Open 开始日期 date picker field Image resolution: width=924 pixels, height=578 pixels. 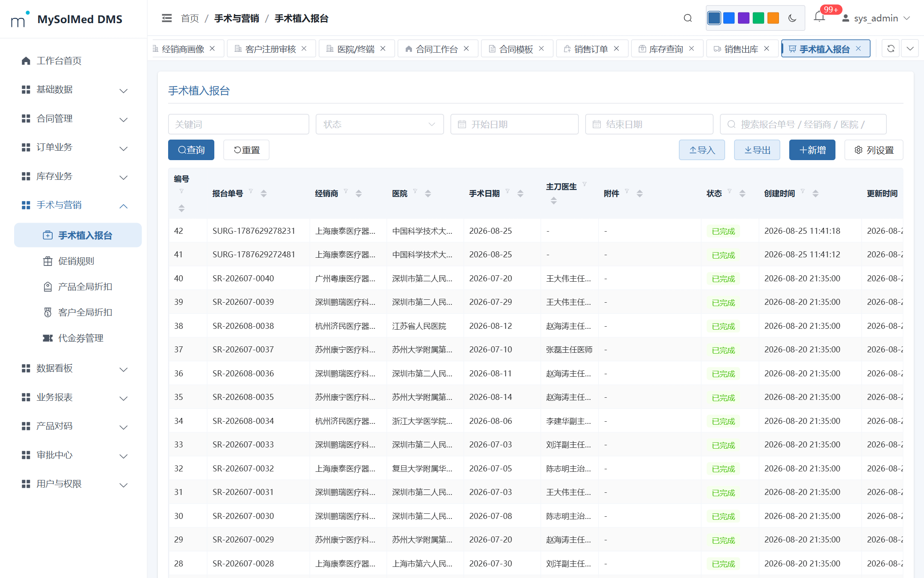[514, 124]
